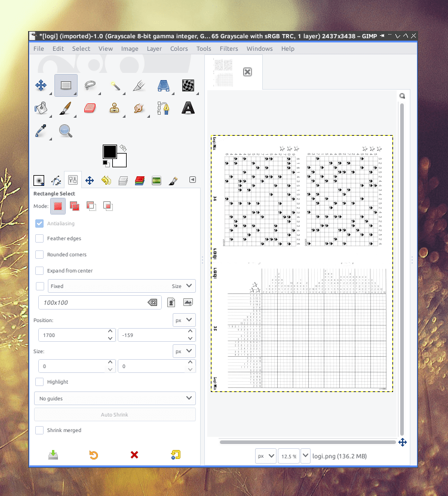448x496 pixels.
Task: Open the Fixed Size dropdown
Action: coord(122,286)
